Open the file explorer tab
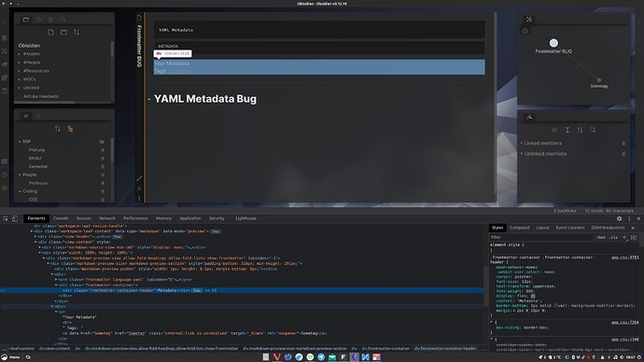 [26, 20]
